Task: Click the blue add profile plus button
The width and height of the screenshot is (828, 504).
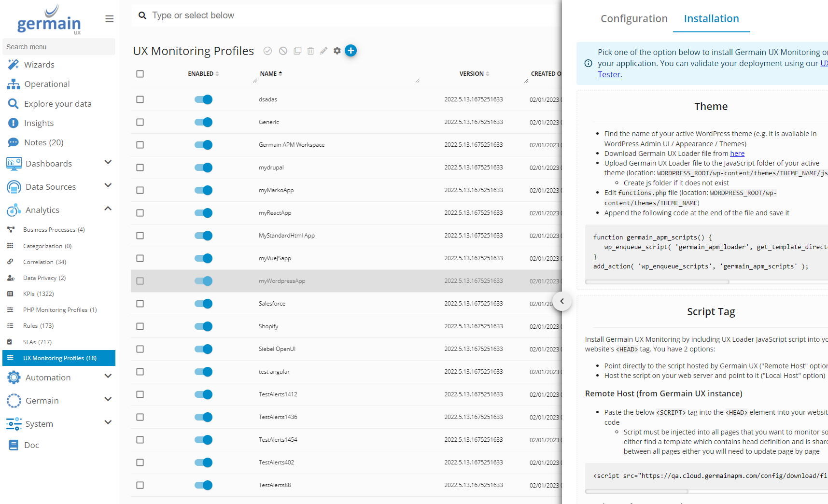Action: coord(351,51)
